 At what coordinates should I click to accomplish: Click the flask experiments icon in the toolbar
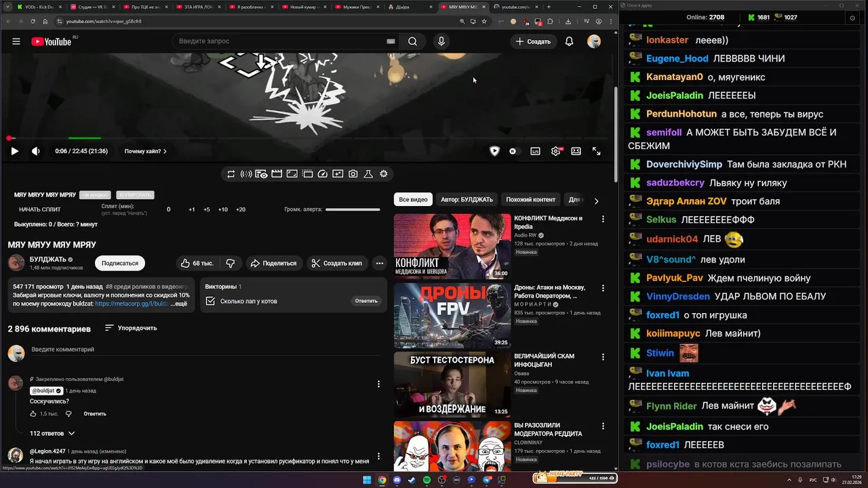[x=368, y=174]
